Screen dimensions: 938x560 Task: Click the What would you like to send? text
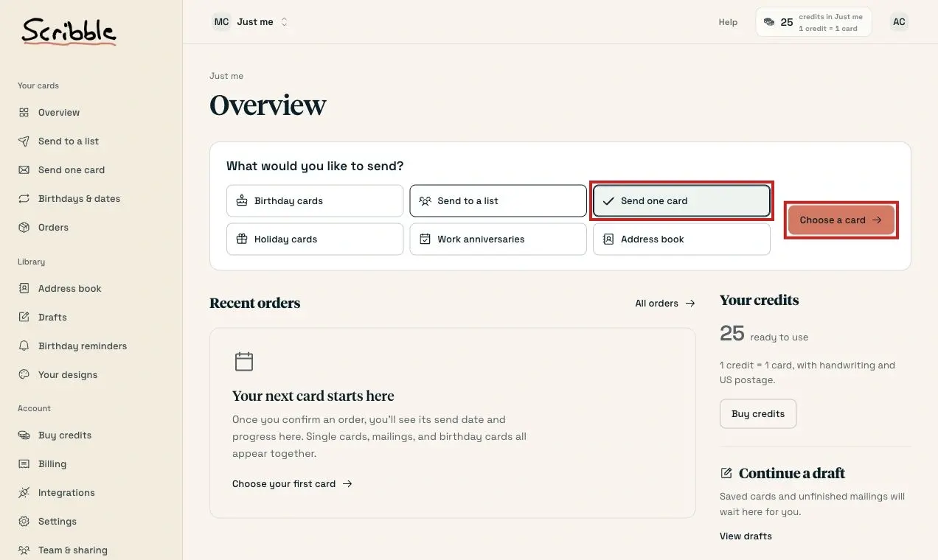click(315, 167)
